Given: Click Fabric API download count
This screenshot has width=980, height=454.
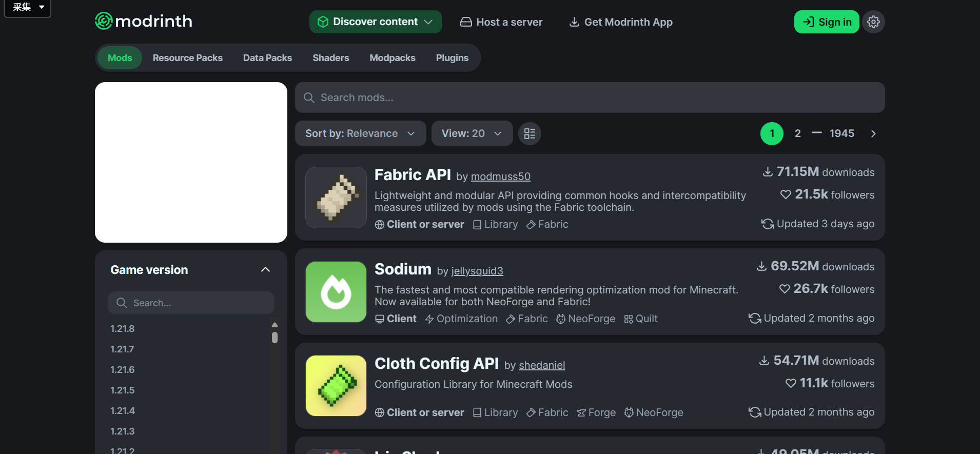Looking at the screenshot, I should point(818,172).
